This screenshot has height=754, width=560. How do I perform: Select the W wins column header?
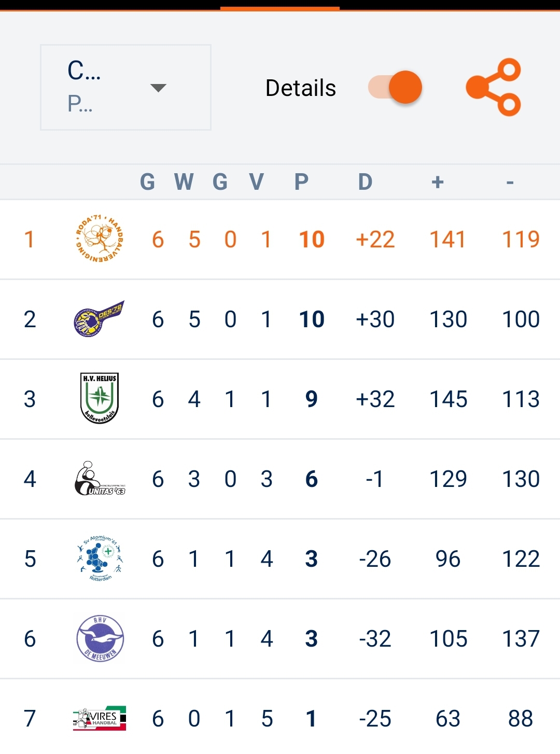(x=184, y=182)
